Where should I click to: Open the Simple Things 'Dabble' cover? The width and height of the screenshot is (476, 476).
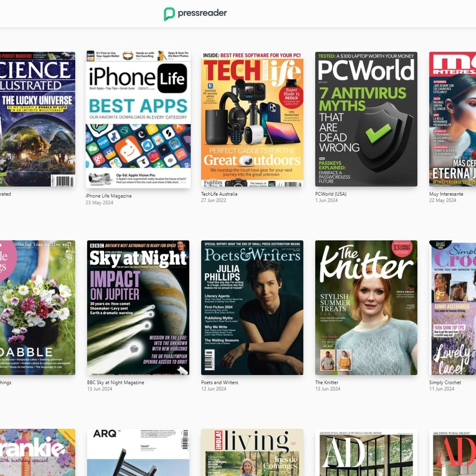[38, 308]
